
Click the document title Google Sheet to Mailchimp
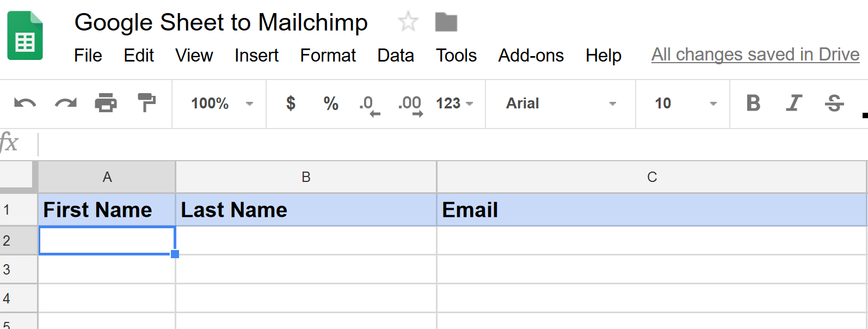[x=221, y=22]
